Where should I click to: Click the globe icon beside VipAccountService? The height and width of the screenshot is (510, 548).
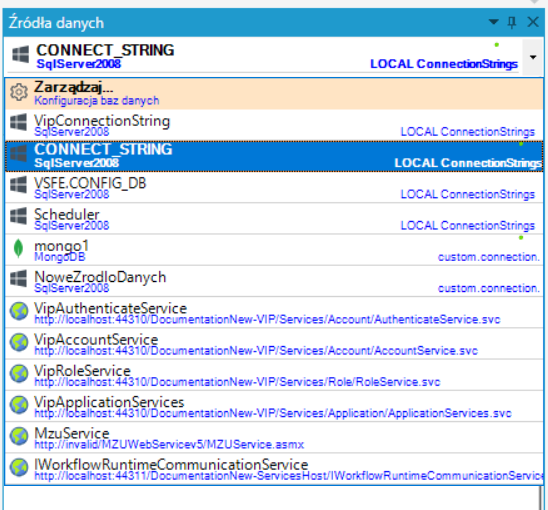click(x=19, y=342)
